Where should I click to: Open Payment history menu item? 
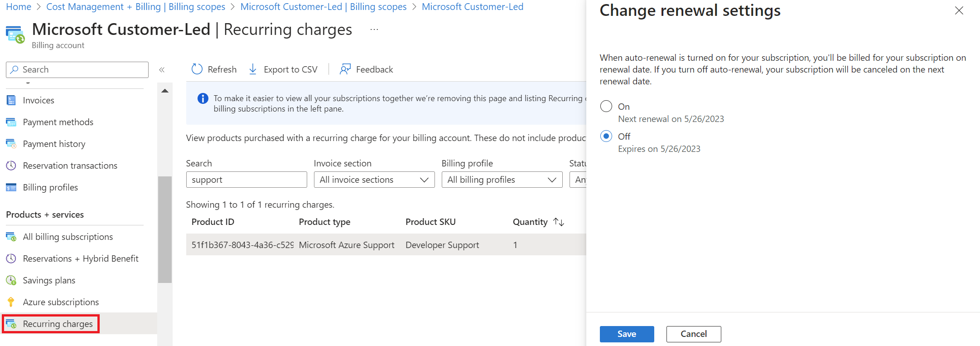(x=54, y=144)
